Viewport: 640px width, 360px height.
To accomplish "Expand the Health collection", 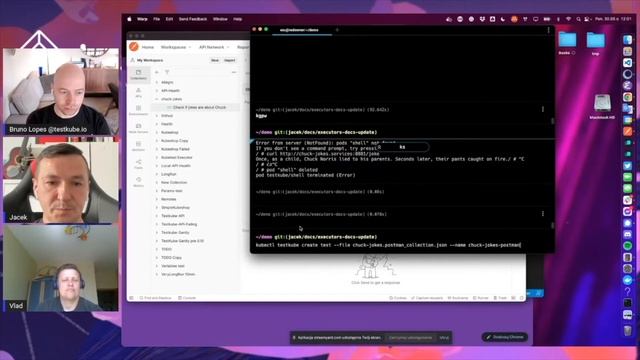I will tap(157, 124).
